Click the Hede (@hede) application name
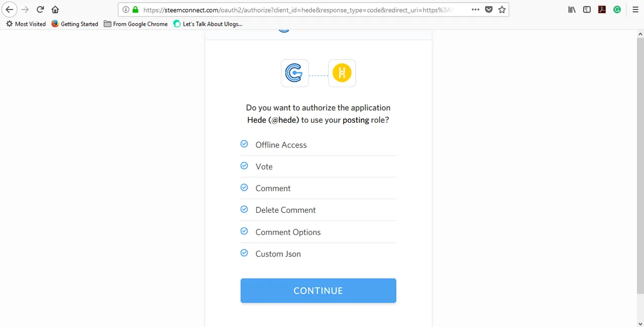Image resolution: width=644 pixels, height=327 pixels. (273, 120)
